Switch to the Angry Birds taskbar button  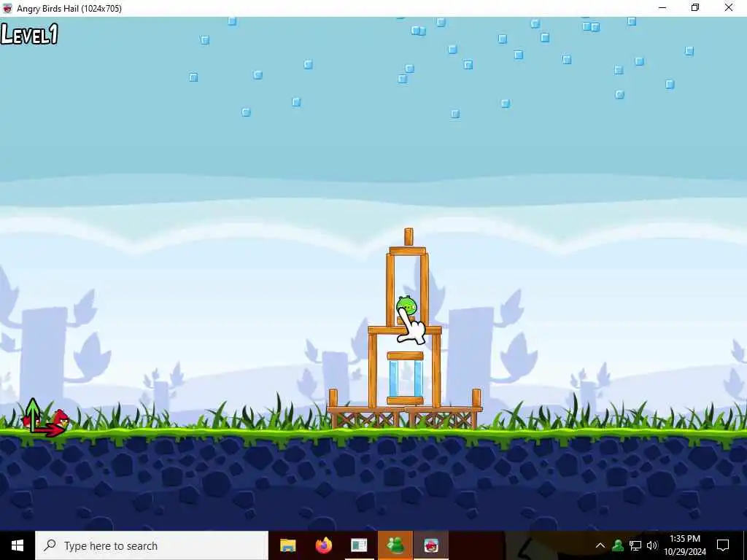[x=431, y=545]
